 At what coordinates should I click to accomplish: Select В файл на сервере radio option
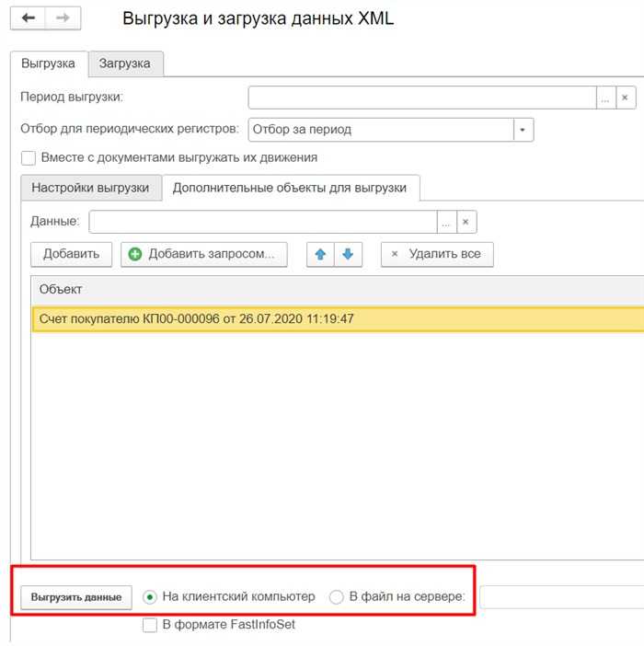click(337, 596)
